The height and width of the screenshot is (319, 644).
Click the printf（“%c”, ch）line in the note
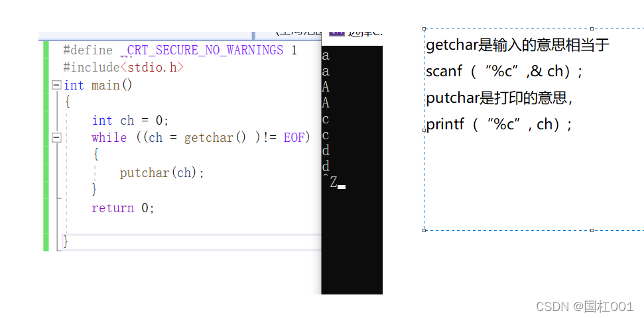coord(499,125)
